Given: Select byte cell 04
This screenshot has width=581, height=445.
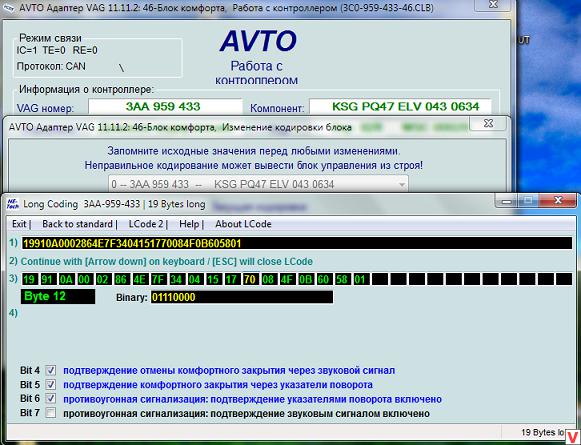Looking at the screenshot, I should tap(195, 279).
